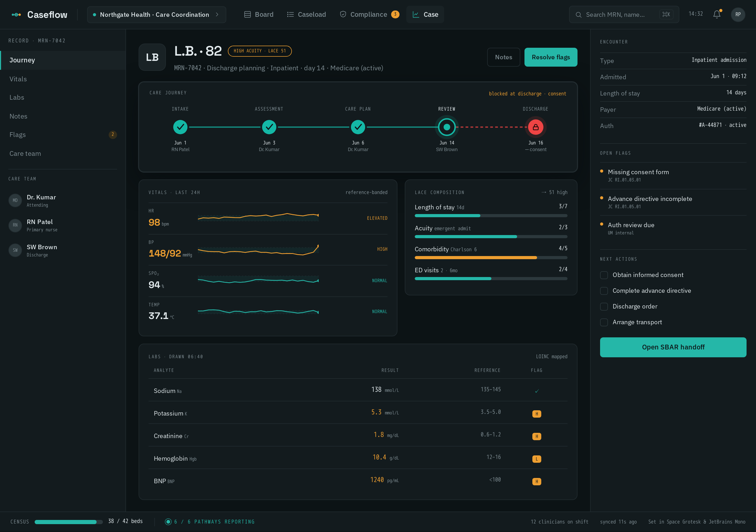
Task: Switch to the Caseload tab
Action: coord(306,14)
